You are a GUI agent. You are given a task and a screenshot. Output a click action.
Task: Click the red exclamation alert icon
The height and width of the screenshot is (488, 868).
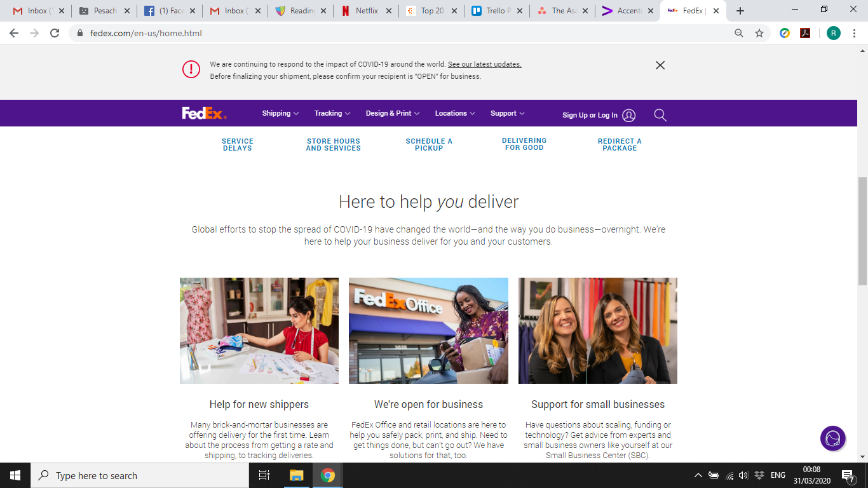[191, 69]
